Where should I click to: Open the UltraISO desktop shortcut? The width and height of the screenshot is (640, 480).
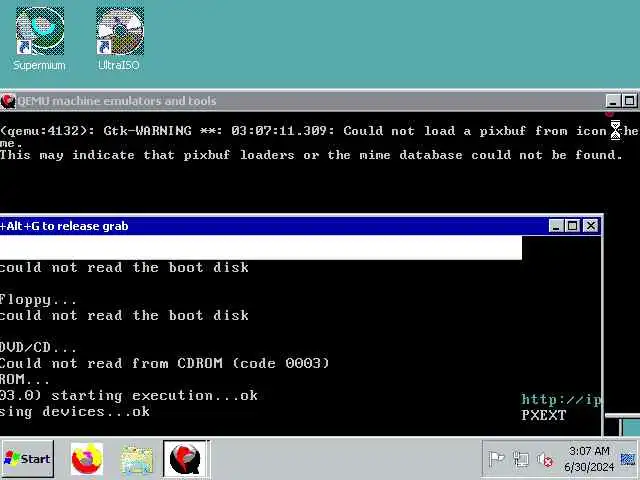(119, 39)
